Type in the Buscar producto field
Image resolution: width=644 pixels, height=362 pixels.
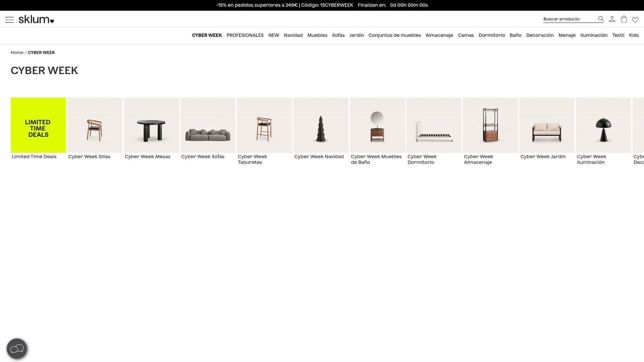(x=569, y=19)
